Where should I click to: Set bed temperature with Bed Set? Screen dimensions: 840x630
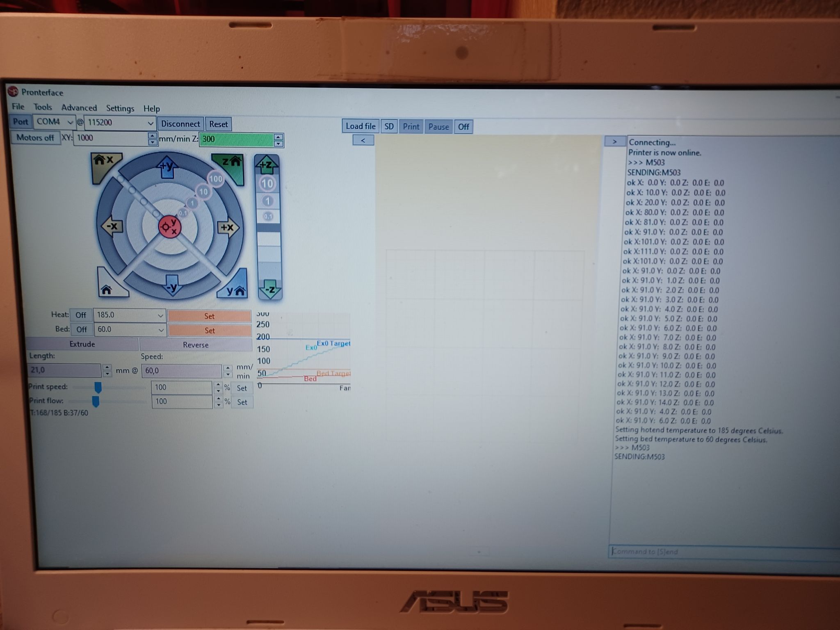[210, 330]
